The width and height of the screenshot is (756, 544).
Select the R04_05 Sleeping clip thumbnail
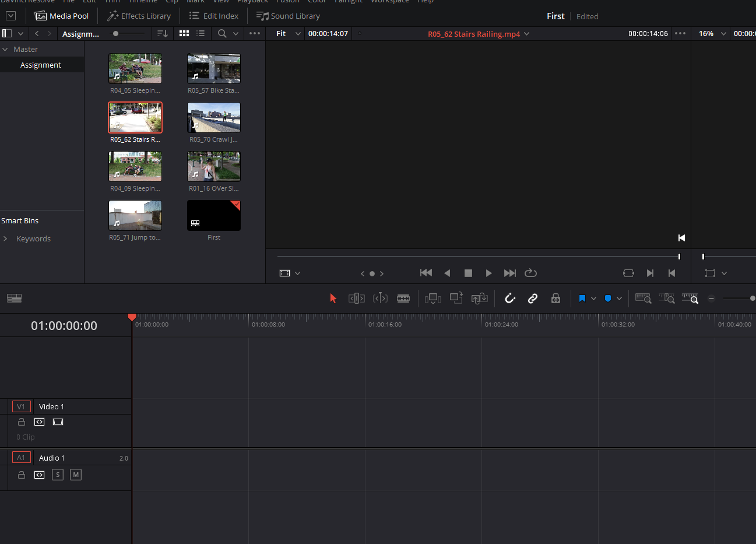(x=135, y=68)
